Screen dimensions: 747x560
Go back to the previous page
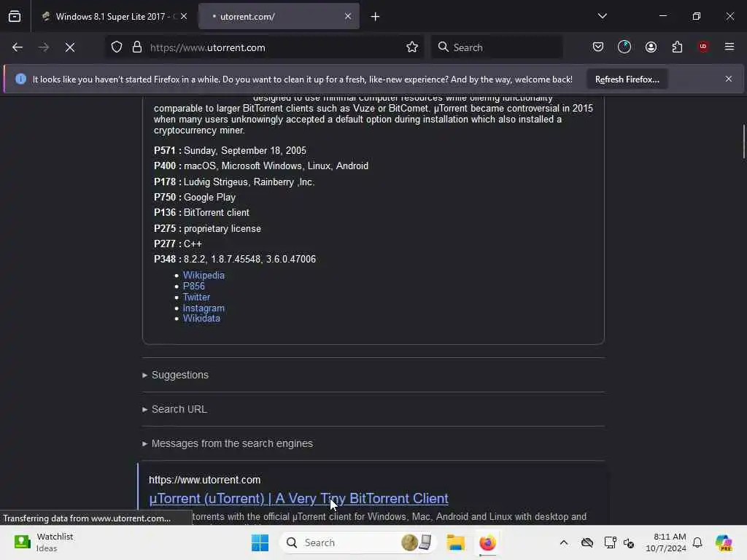pos(18,47)
